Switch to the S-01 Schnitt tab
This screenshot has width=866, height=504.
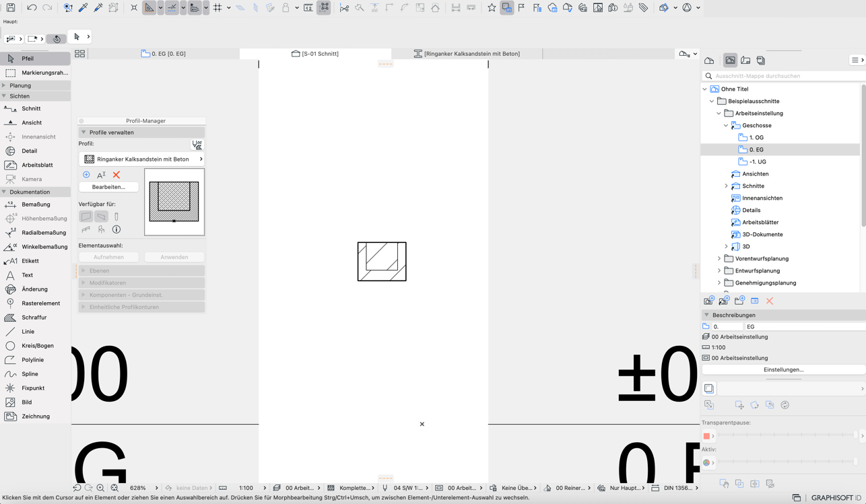(x=315, y=54)
